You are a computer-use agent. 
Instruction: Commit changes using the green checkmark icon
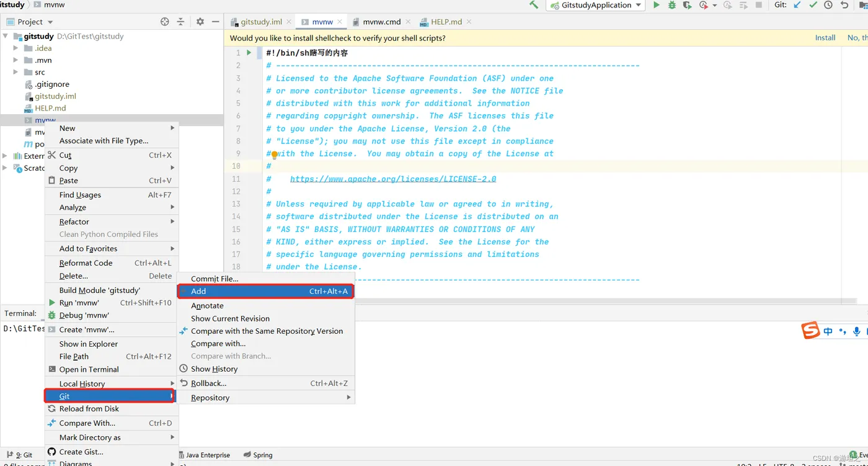click(x=813, y=5)
